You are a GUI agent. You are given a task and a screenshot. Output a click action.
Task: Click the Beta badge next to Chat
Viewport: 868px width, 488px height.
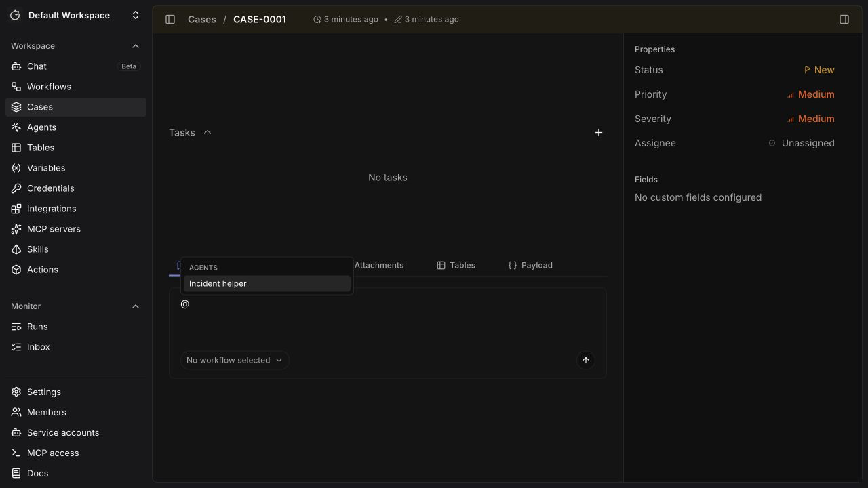tap(129, 66)
